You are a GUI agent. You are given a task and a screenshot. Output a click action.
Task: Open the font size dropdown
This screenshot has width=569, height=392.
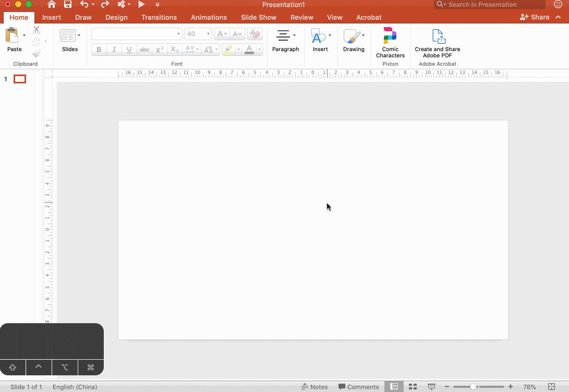(x=208, y=34)
